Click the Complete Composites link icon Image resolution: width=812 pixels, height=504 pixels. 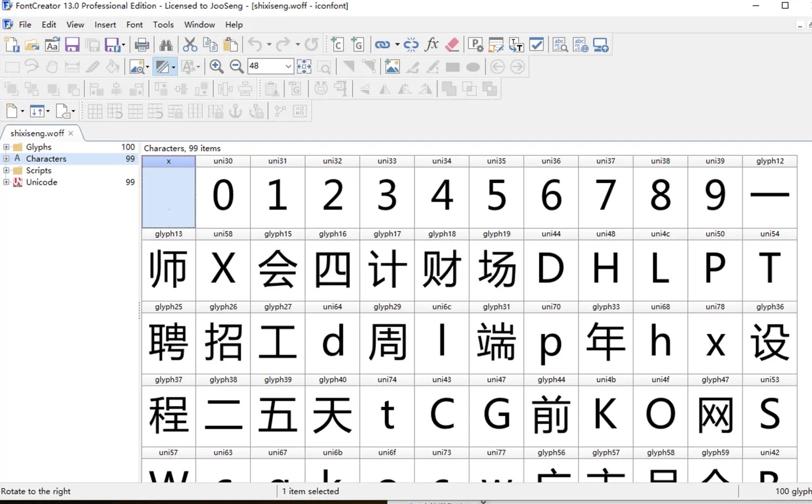(x=382, y=45)
